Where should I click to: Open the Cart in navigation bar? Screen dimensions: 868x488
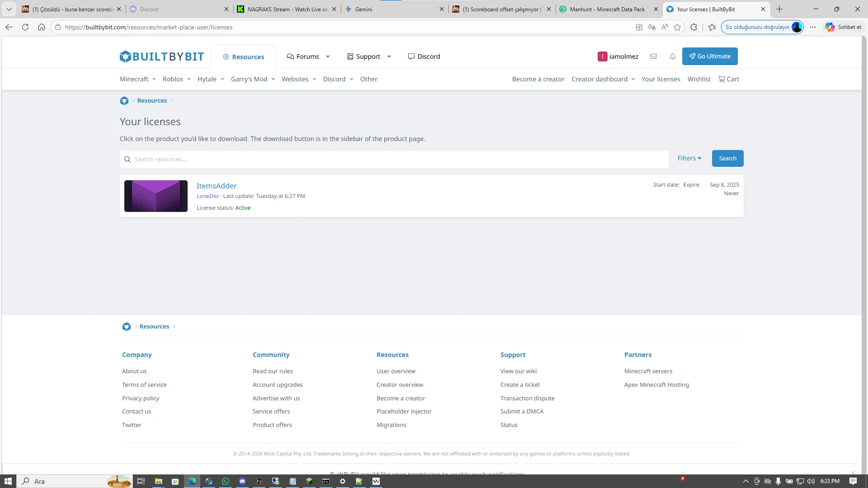point(729,79)
